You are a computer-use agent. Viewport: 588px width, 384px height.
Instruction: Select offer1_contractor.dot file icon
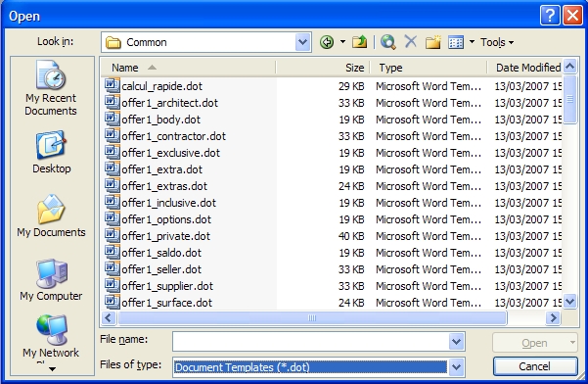[113, 135]
